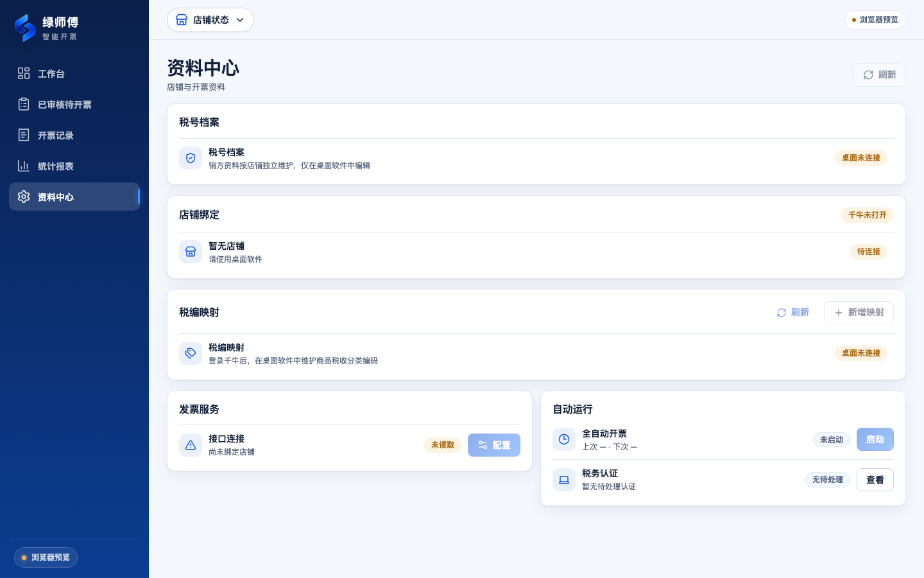Click the 工作台 dashboard grid icon
The width and height of the screenshot is (924, 578).
click(24, 73)
